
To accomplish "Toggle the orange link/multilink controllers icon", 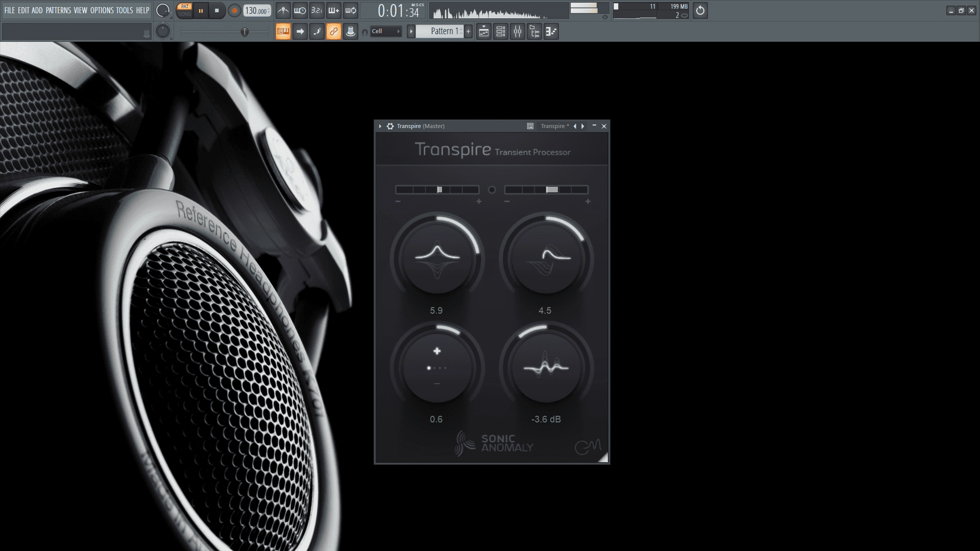I will coord(334,32).
